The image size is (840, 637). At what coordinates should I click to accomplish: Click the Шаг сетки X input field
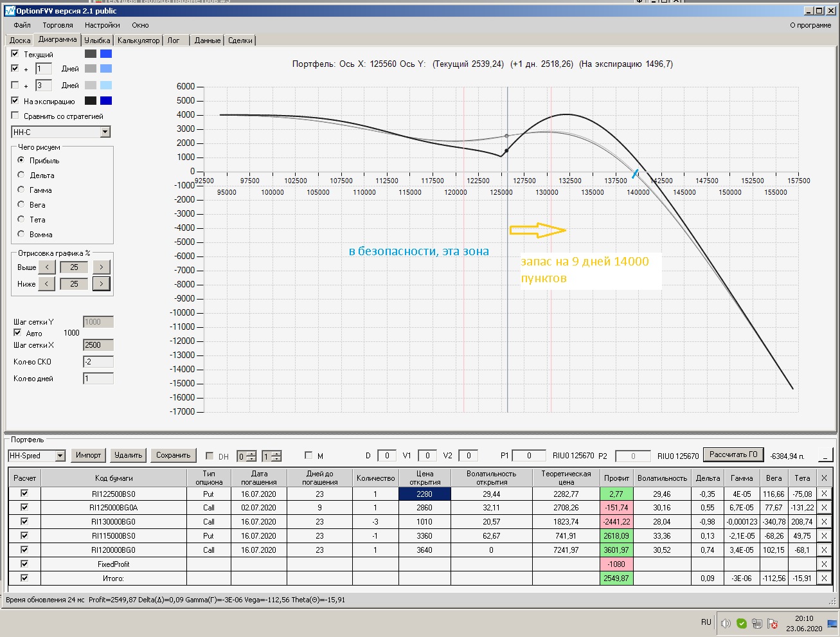click(x=98, y=345)
